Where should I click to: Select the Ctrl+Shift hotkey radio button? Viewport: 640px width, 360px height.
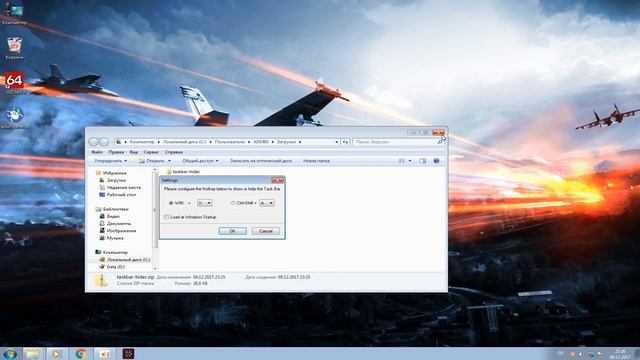[233, 203]
